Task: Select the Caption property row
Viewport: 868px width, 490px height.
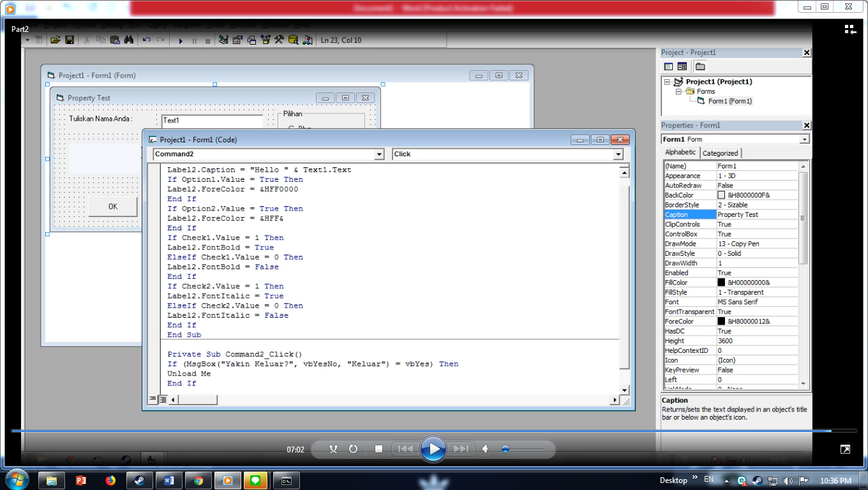Action: pos(731,214)
